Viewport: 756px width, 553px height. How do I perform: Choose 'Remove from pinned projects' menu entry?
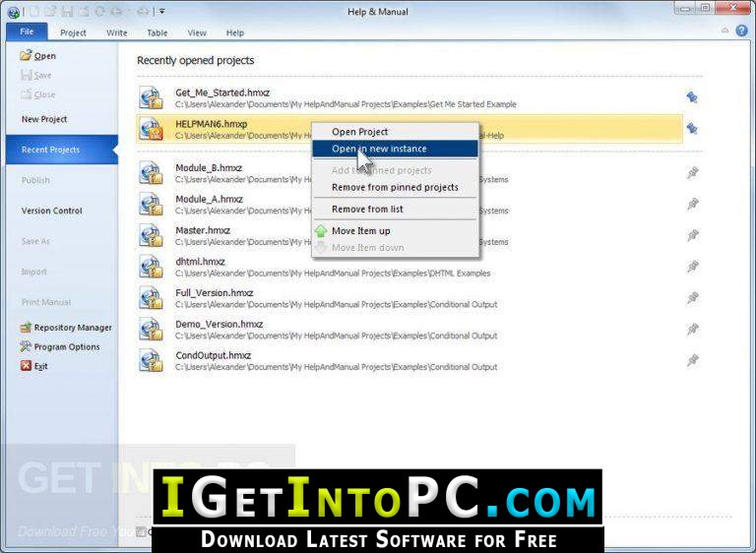(394, 187)
